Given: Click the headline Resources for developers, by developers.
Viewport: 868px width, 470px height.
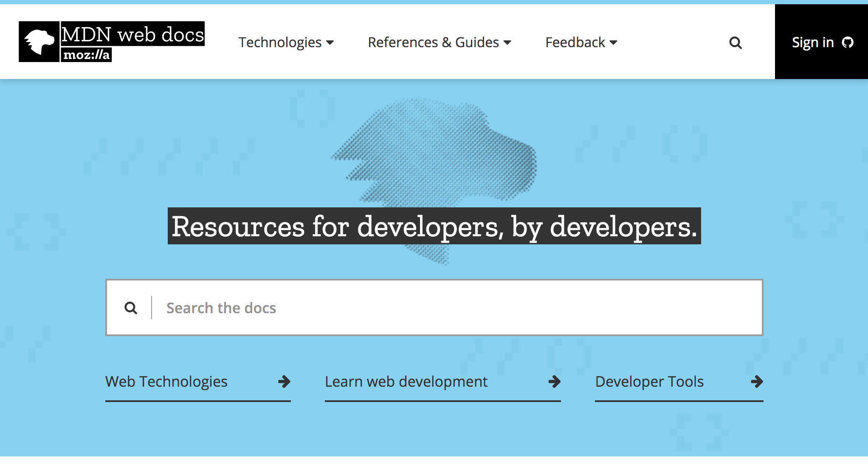Looking at the screenshot, I should (x=434, y=226).
